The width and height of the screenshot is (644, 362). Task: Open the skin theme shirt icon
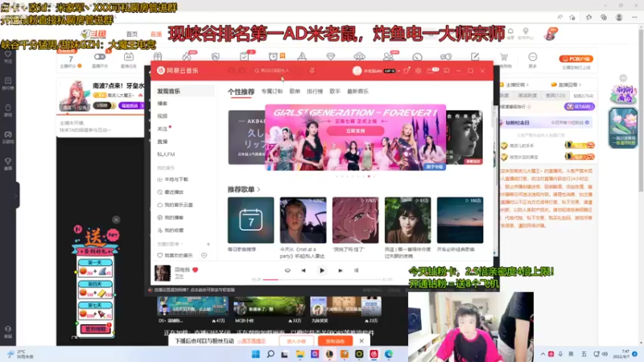point(407,71)
